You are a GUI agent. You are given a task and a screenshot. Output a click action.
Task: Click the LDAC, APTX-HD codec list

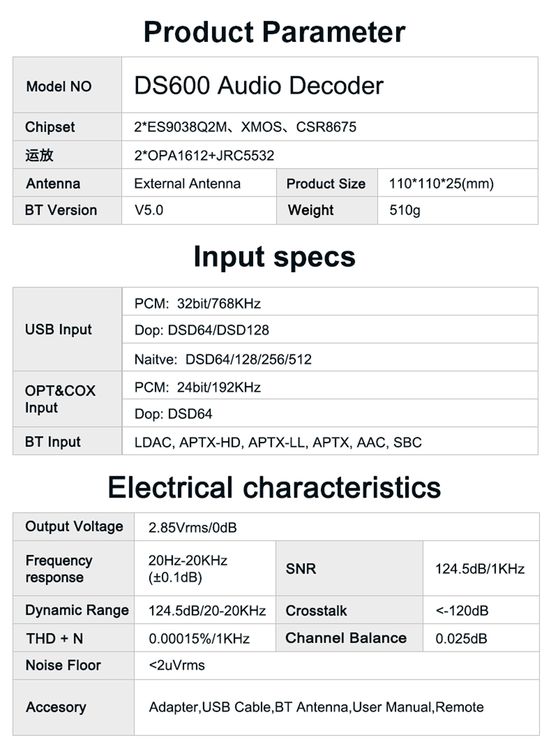tap(278, 442)
